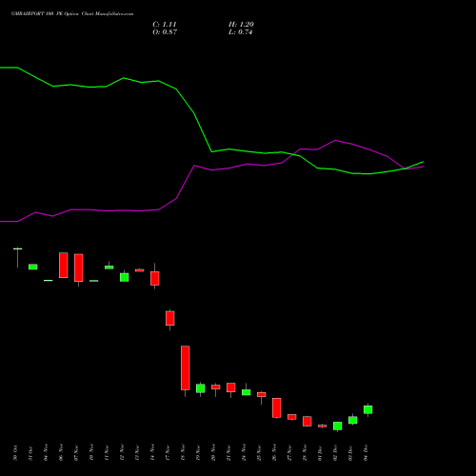Click the chart title text GMRAIRPORT PE Option Chart
This screenshot has height=476, width=476.
coord(72,14)
